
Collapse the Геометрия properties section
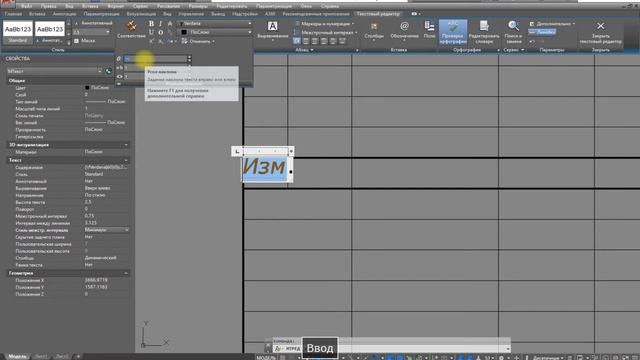[x=126, y=273]
